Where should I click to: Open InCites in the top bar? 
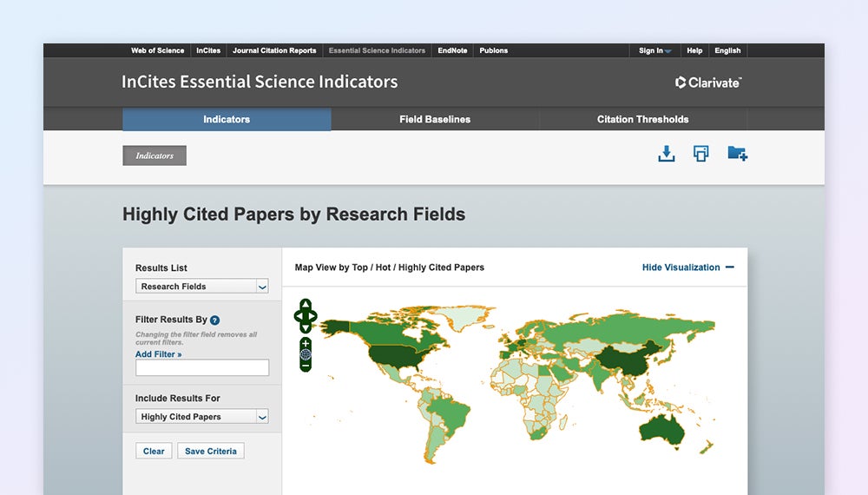[x=208, y=50]
